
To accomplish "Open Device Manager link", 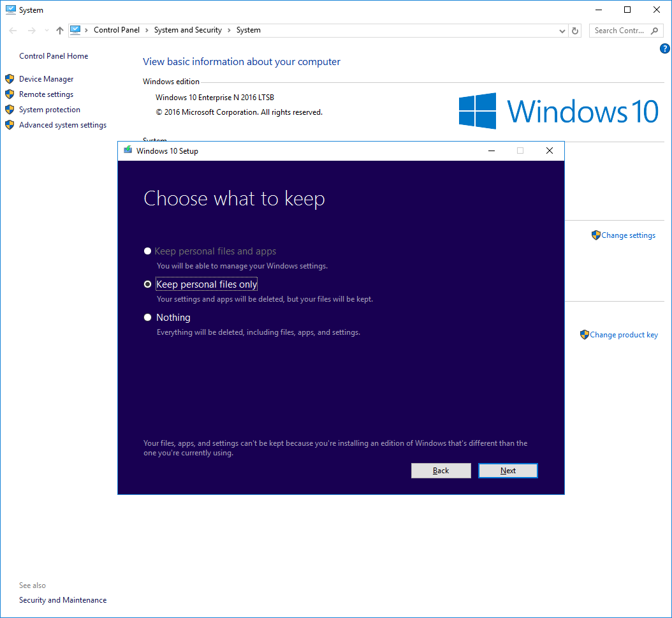I will point(47,79).
